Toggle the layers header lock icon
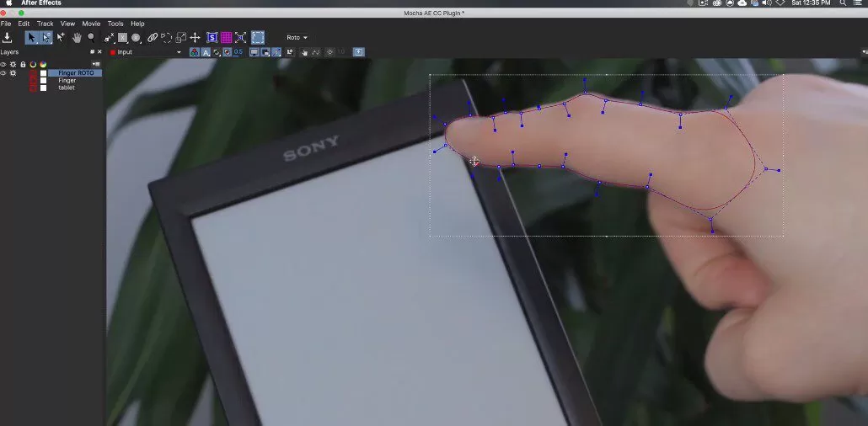This screenshot has width=868, height=426. pos(23,64)
